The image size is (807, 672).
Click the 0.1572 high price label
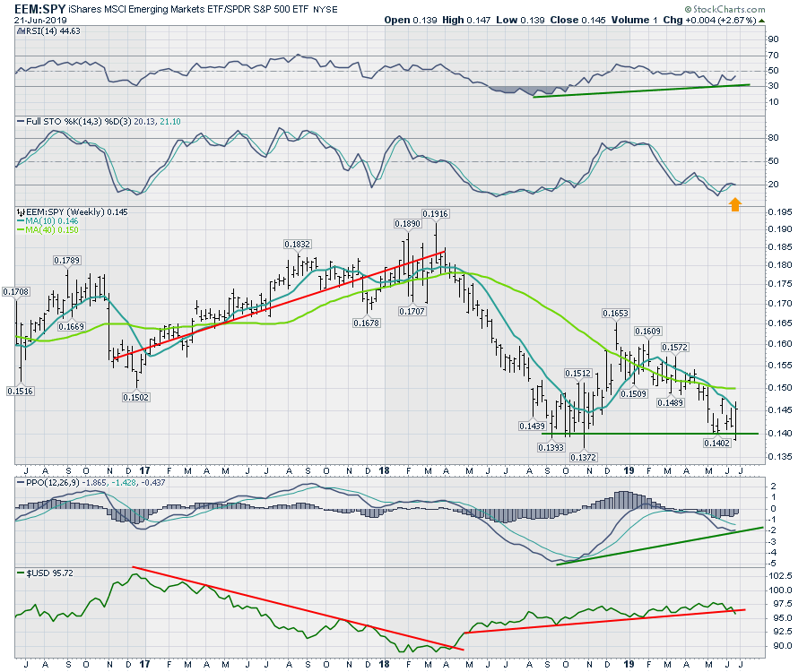point(674,347)
